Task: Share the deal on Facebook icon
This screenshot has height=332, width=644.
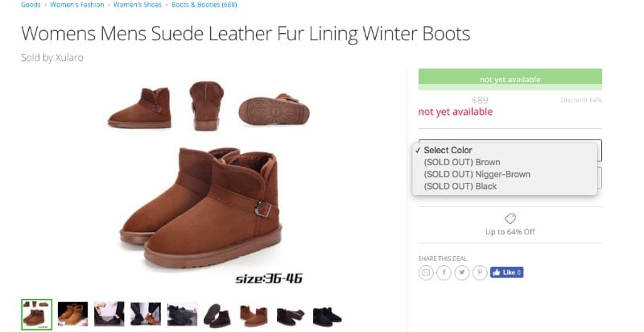Action: [x=444, y=272]
